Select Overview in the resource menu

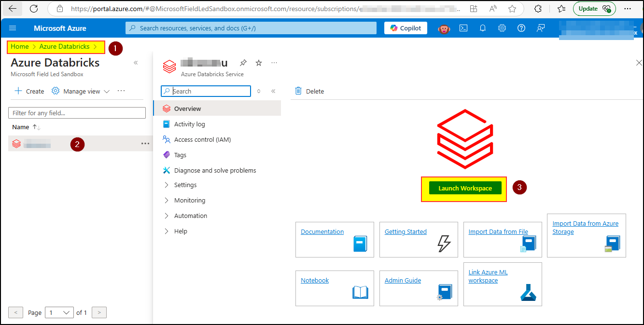pos(217,108)
